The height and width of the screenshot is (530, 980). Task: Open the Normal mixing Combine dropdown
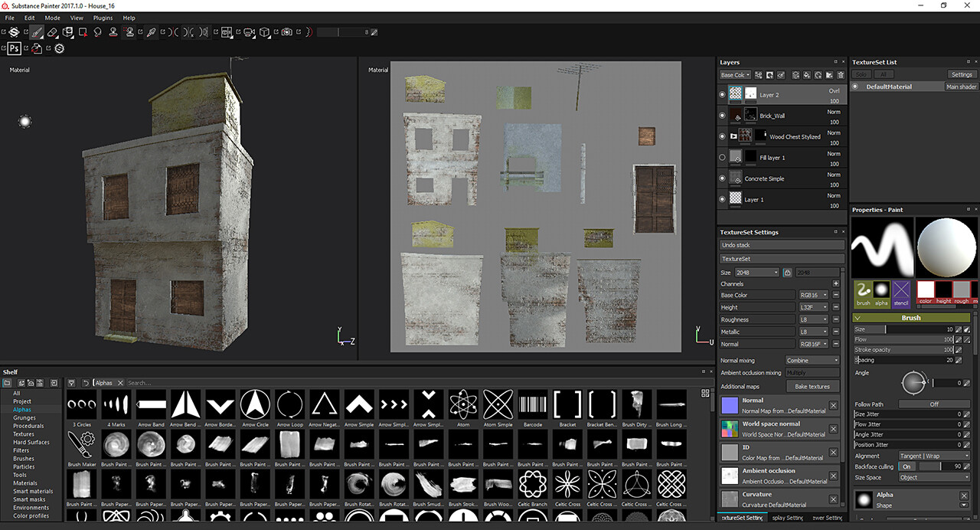click(x=812, y=360)
